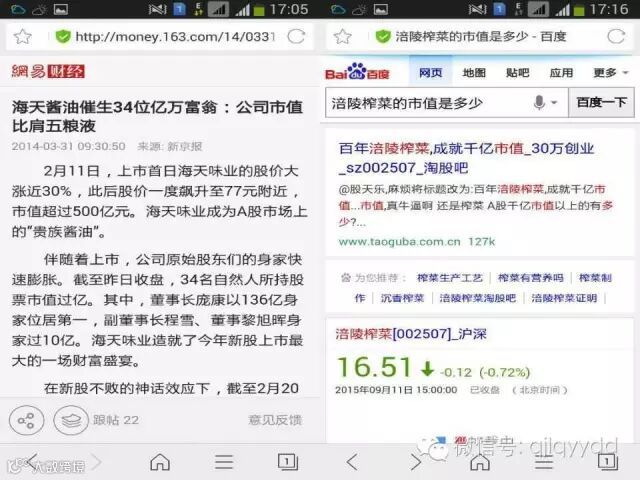Viewport: 640px width, 480px height.
Task: Open the 网易财经 logo
Action: point(48,71)
